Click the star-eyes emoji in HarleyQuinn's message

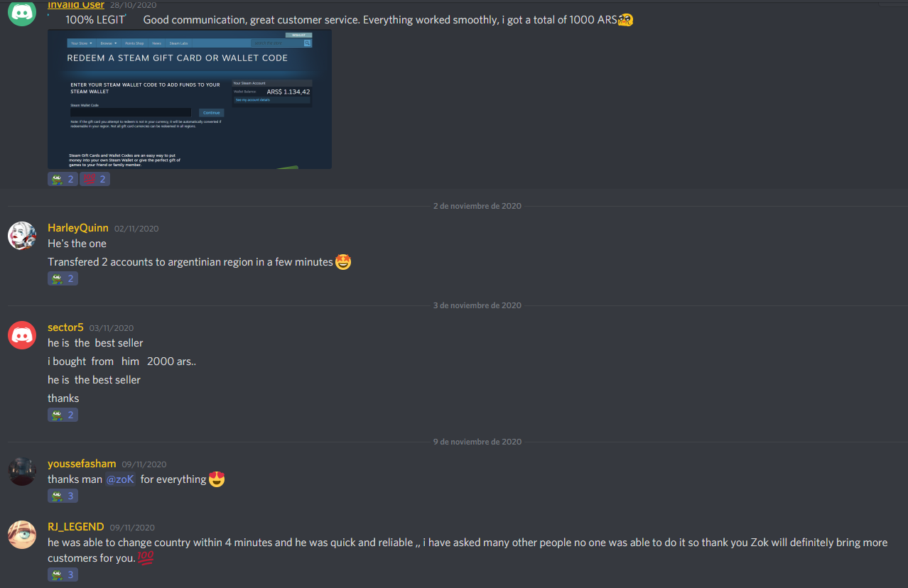(343, 262)
